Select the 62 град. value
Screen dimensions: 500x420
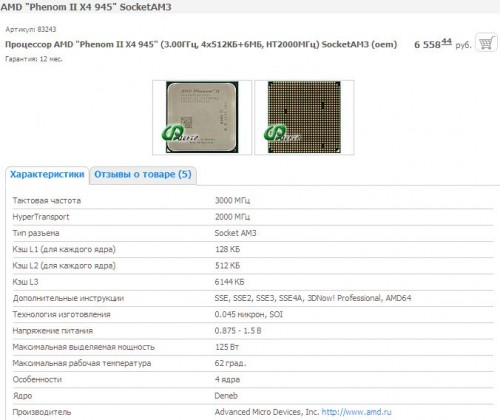pos(230,363)
